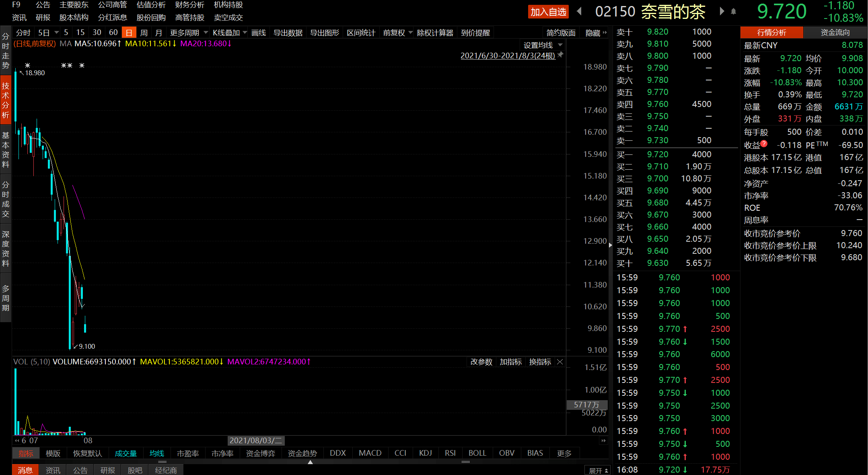The image size is (868, 475).
Task: Close the VOL indicator panel
Action: pos(560,362)
